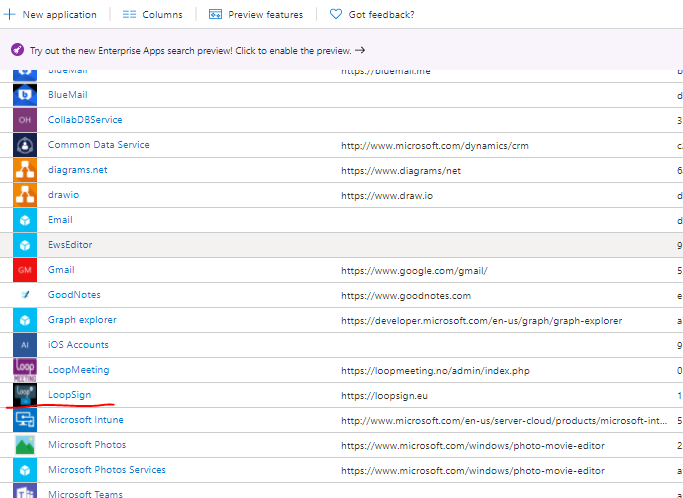Click the iOS Accounts AI icon
The height and width of the screenshot is (498, 683).
(25, 345)
